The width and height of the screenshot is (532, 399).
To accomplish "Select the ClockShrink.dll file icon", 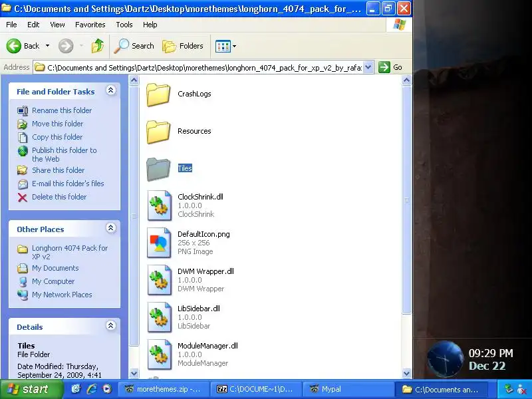I will pyautogui.click(x=159, y=205).
